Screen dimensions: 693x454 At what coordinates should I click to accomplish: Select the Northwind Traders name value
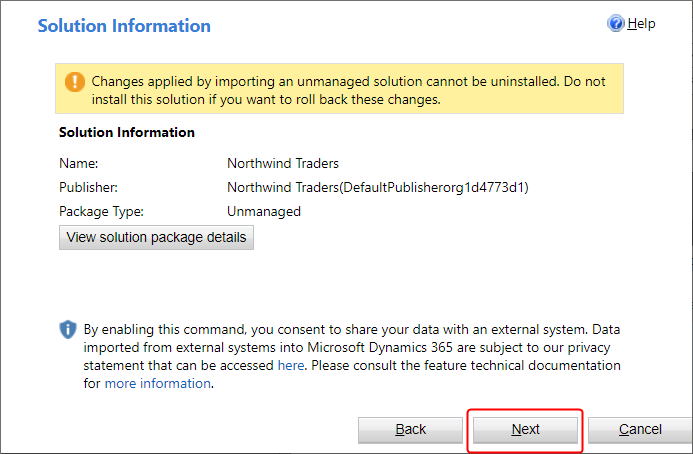(x=283, y=164)
